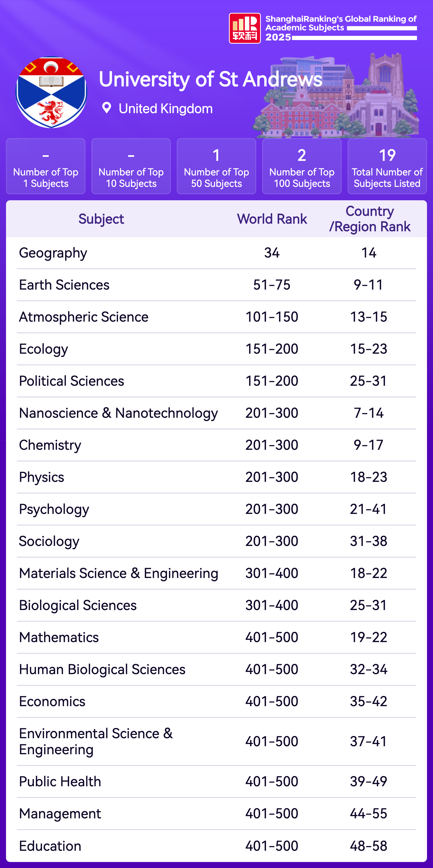Select the Nanoscience & Nanotechnology row
The width and height of the screenshot is (433, 868).
click(x=118, y=413)
